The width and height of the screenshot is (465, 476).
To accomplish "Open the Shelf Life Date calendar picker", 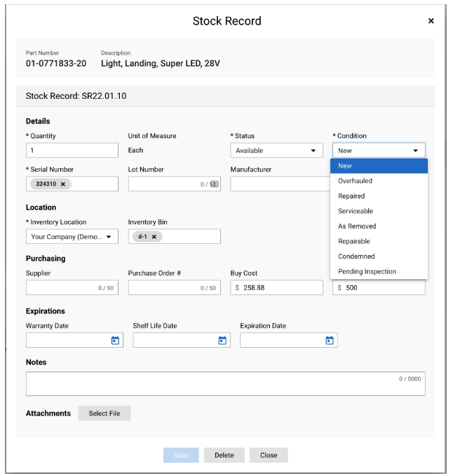I will pyautogui.click(x=222, y=340).
